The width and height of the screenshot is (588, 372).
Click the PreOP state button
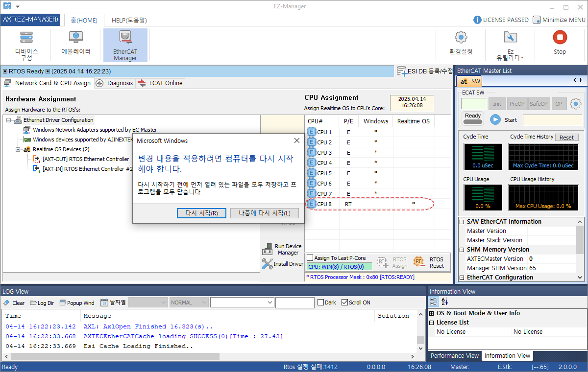pyautogui.click(x=517, y=104)
